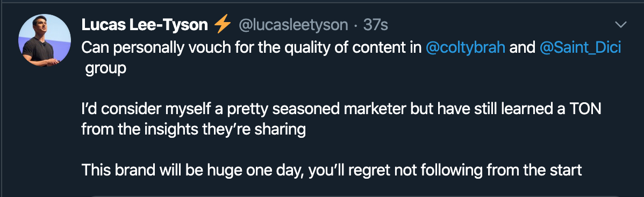Click the word "group" in the tweet

pos(105,69)
